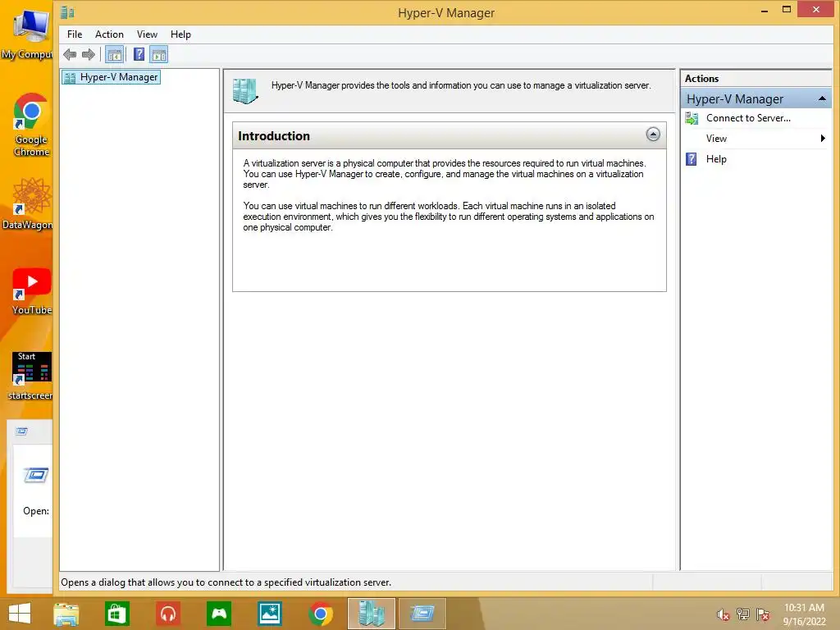The height and width of the screenshot is (630, 840).
Task: Open the Action menu
Action: click(109, 34)
